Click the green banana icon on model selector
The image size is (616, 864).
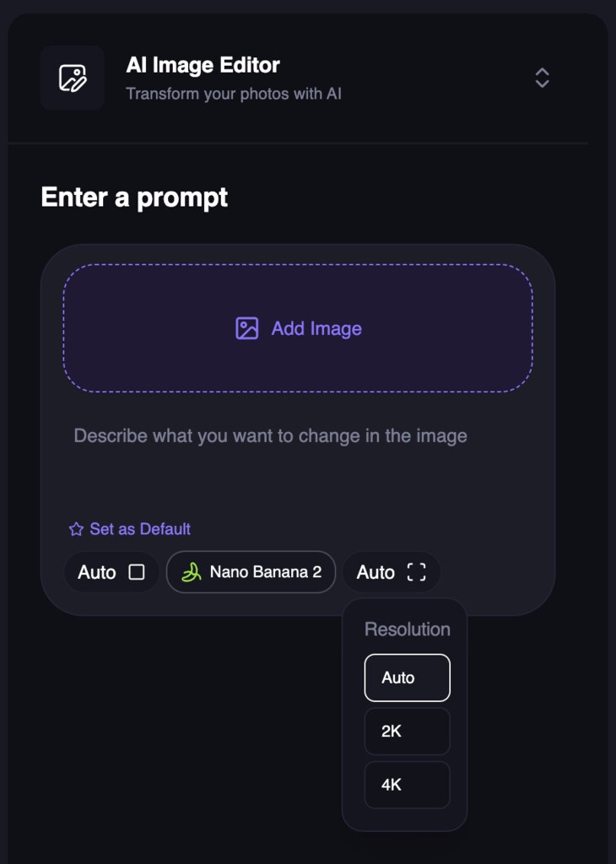[x=192, y=572]
